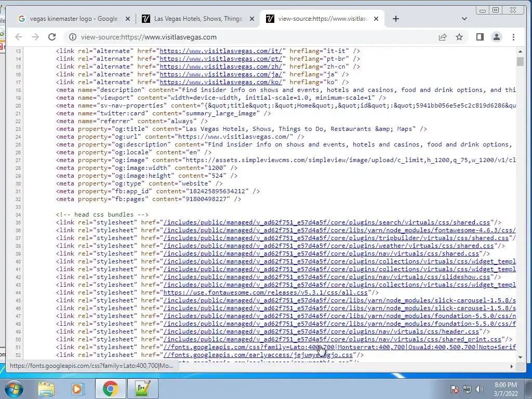Open site information icon in address bar
The height and width of the screenshot is (399, 532).
73,37
